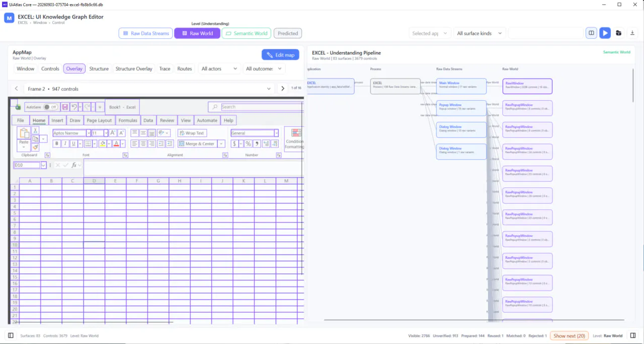
Task: Click the Borders grid icon
Action: tap(88, 144)
